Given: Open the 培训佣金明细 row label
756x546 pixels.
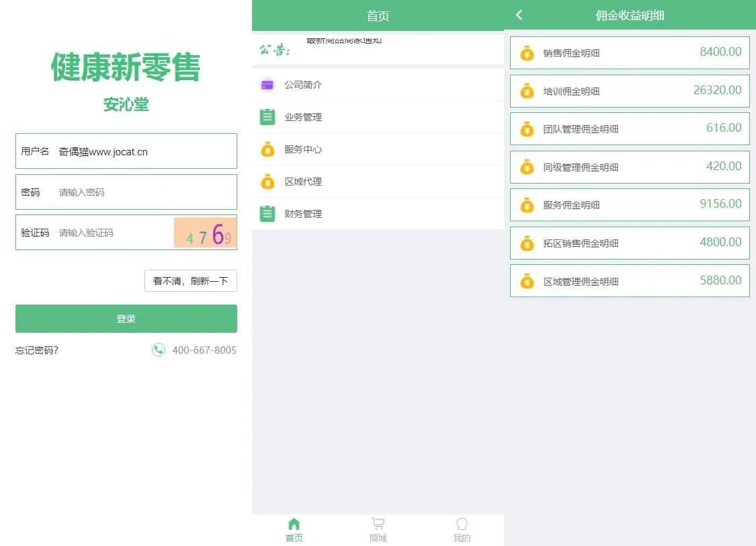Looking at the screenshot, I should click(571, 91).
